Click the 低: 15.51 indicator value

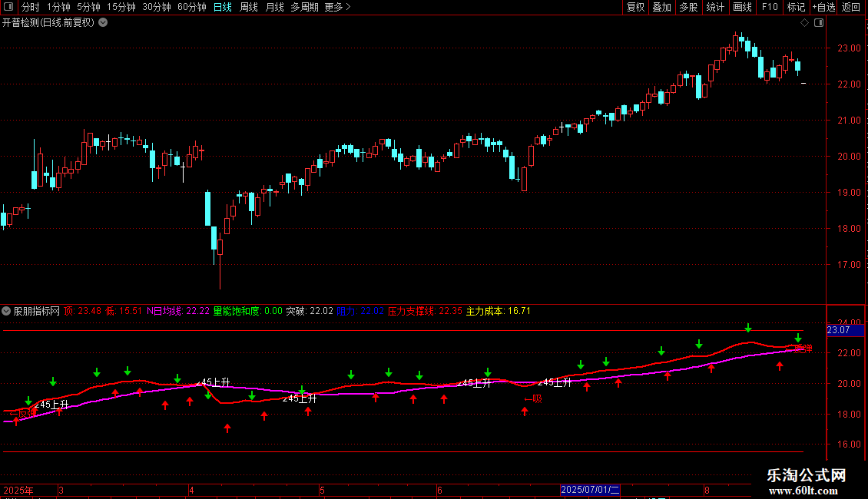(124, 311)
